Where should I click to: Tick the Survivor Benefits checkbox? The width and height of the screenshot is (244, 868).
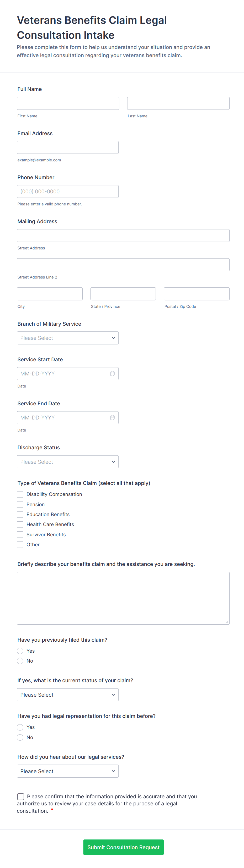(20, 534)
